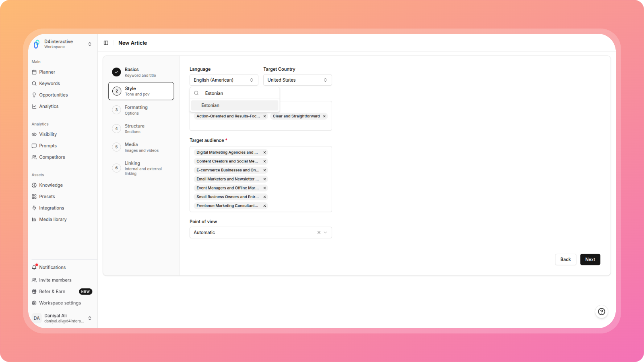Open the Target Country dropdown
This screenshot has width=644, height=362.
click(x=297, y=80)
